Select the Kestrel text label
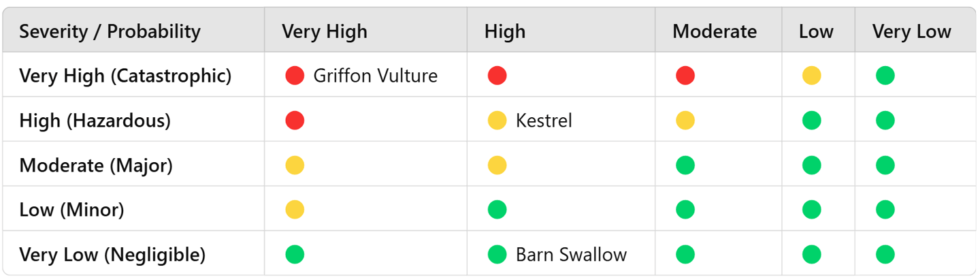The image size is (980, 280). 544,121
